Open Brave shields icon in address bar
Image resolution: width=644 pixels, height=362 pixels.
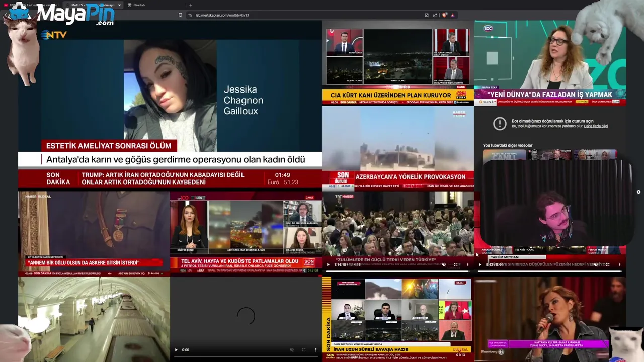[x=444, y=15]
